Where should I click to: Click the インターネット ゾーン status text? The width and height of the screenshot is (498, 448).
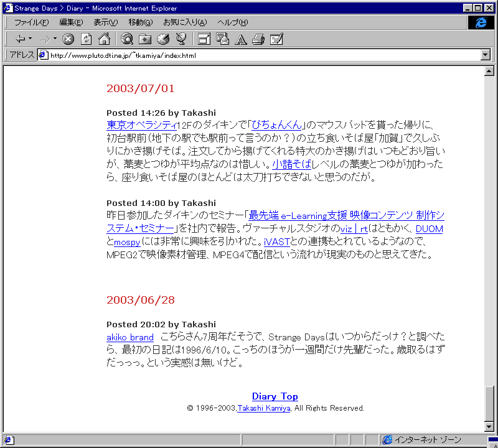click(x=428, y=440)
